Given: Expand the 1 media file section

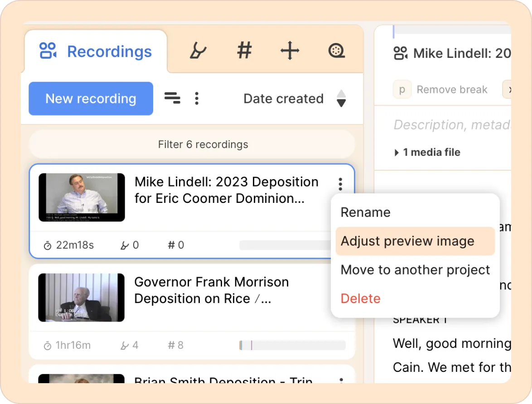Looking at the screenshot, I should pos(427,152).
